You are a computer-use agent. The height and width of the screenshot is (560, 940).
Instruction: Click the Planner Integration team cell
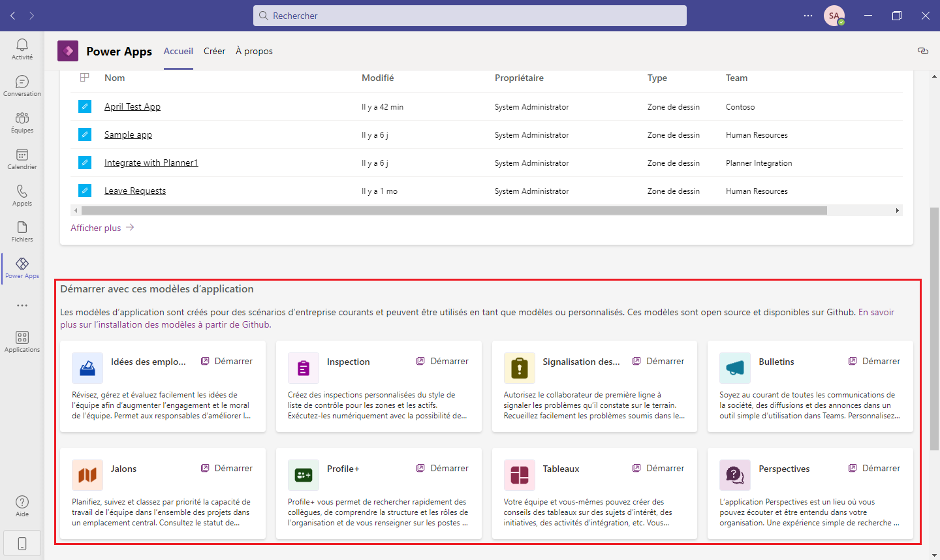759,163
